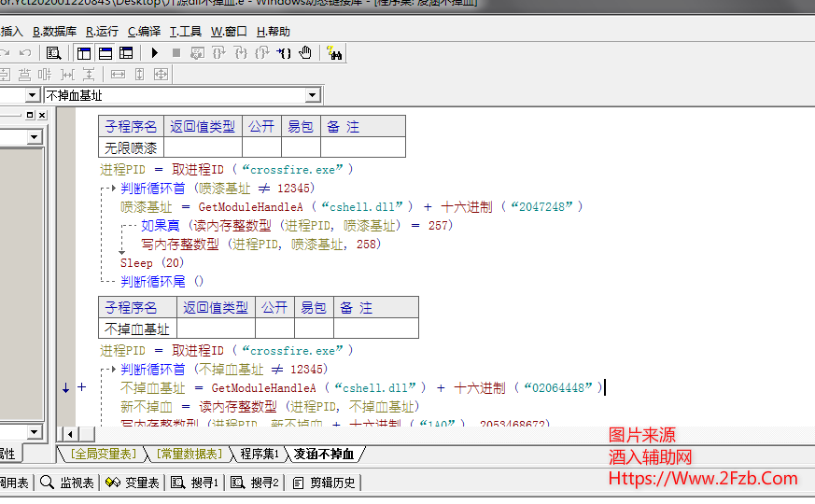
Task: Click the horizontal scrollbar left arrow
Action: (68, 434)
